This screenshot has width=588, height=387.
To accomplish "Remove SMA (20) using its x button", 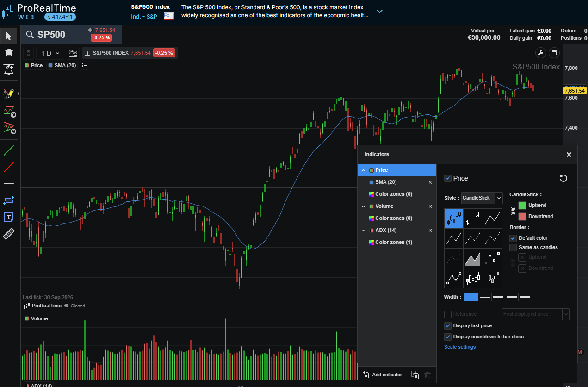I will [430, 182].
